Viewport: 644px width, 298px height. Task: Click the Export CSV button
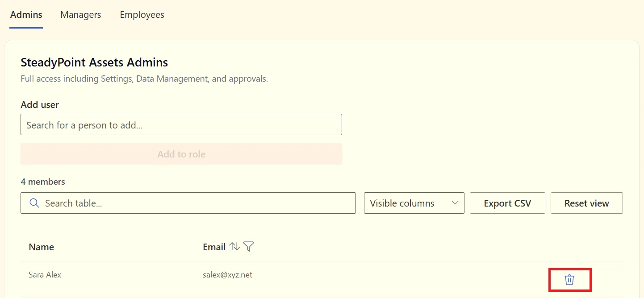[x=507, y=203]
